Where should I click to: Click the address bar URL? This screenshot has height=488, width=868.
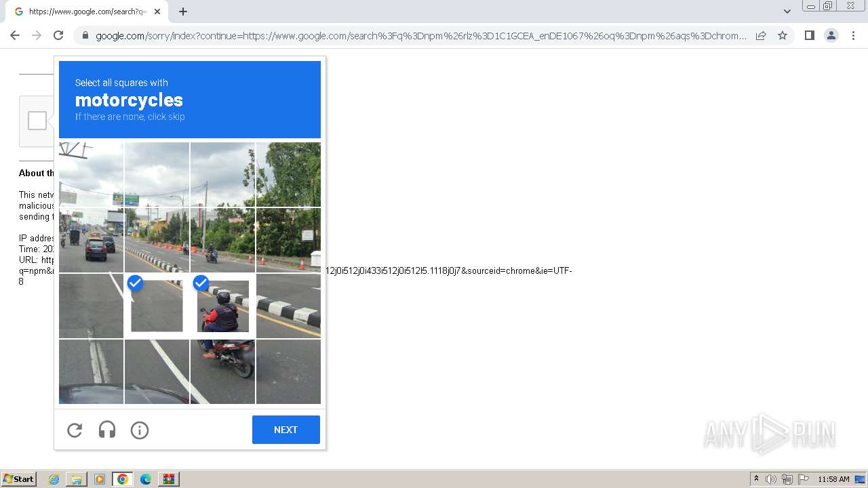click(x=420, y=36)
